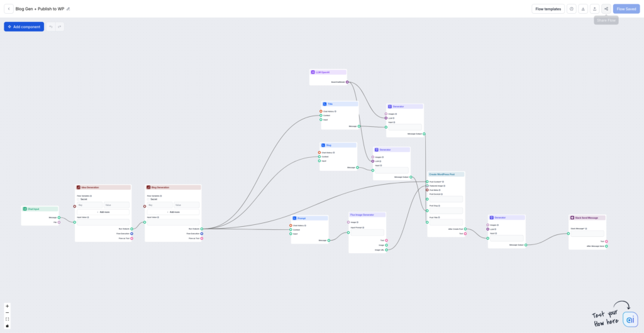Click the pencil icon to rename the flow

(69, 9)
